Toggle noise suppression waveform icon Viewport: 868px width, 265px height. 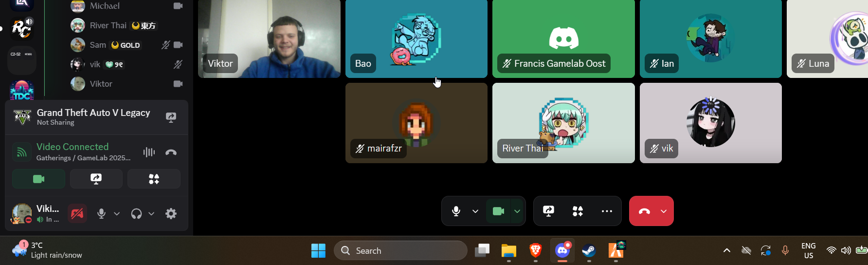(x=149, y=152)
